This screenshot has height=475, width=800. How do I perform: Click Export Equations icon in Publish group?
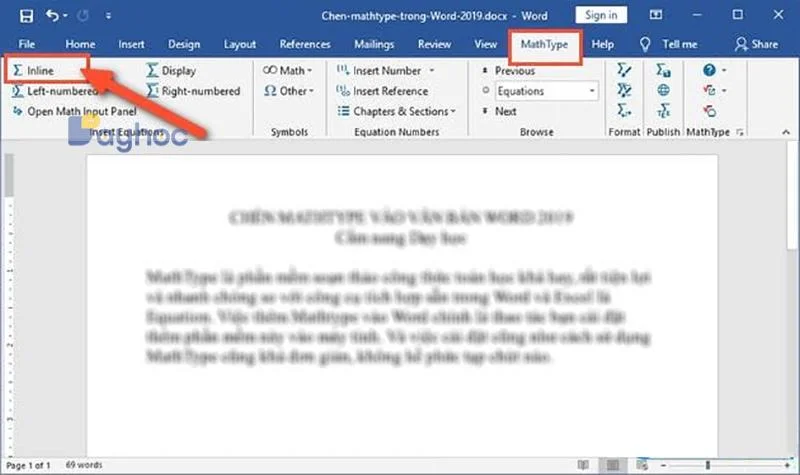663,70
